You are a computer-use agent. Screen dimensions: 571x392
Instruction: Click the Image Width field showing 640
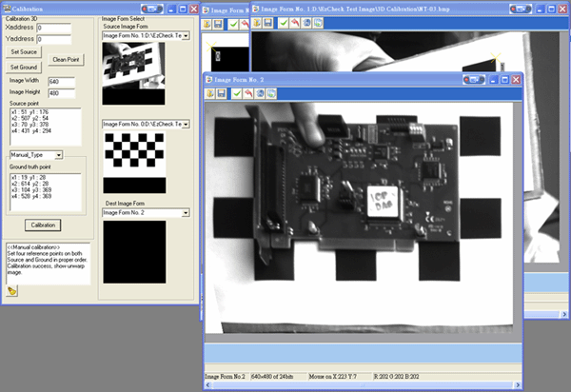pyautogui.click(x=62, y=82)
